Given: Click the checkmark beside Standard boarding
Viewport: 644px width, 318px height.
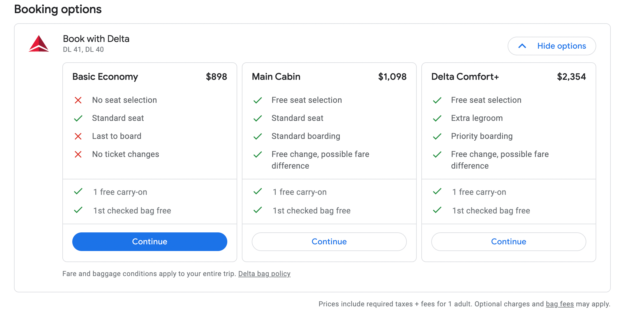Looking at the screenshot, I should (x=258, y=136).
